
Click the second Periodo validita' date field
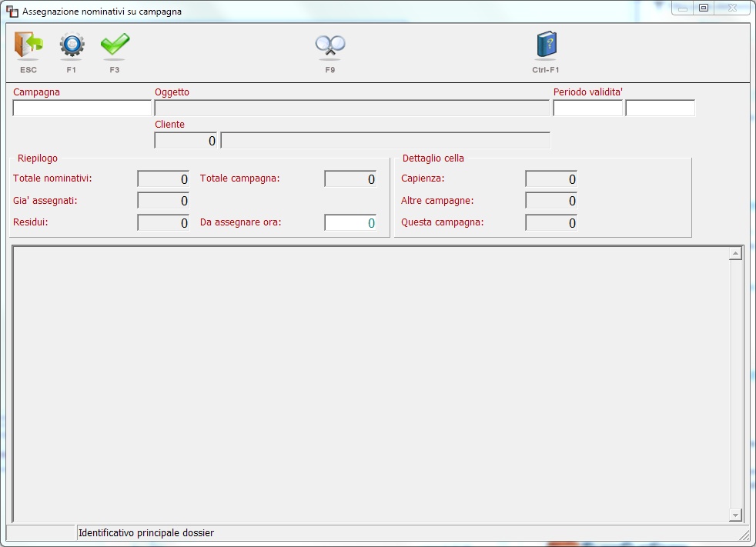[660, 108]
